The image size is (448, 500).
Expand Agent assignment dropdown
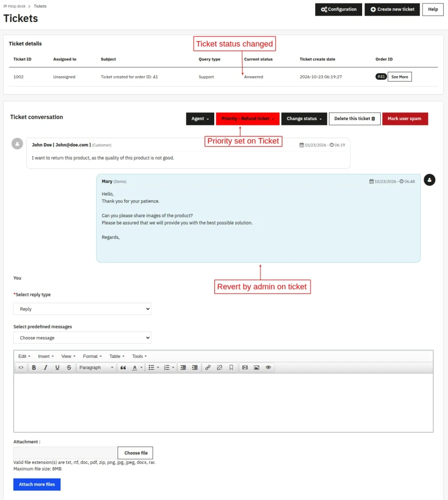(x=200, y=119)
